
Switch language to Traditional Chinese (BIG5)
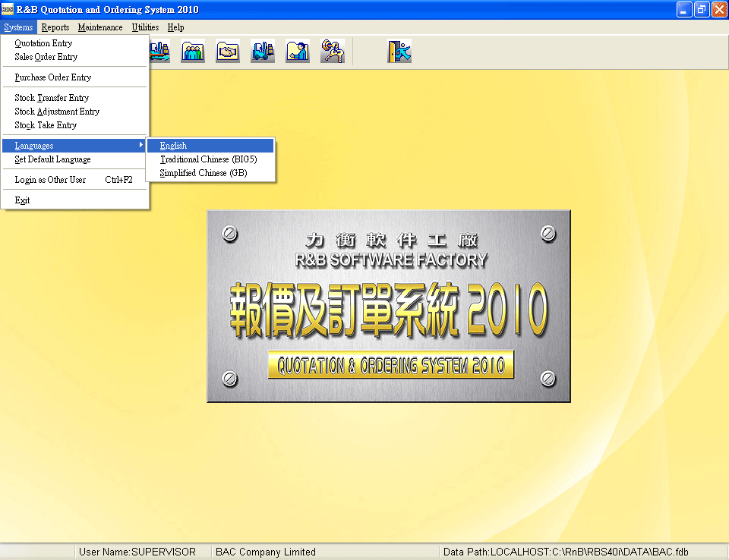tap(210, 159)
